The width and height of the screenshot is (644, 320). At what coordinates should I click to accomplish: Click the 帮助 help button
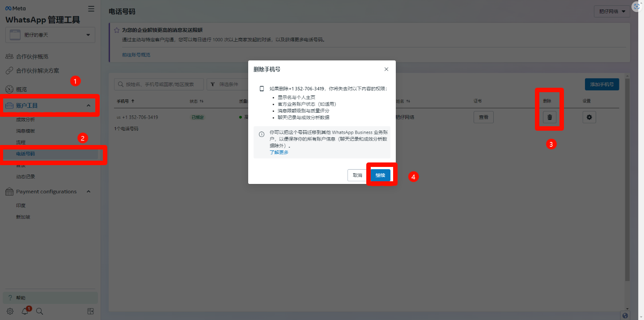pyautogui.click(x=50, y=298)
